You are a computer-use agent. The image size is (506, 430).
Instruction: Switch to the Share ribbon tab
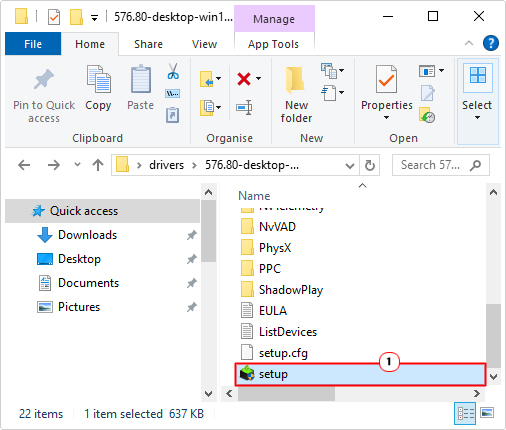point(148,44)
